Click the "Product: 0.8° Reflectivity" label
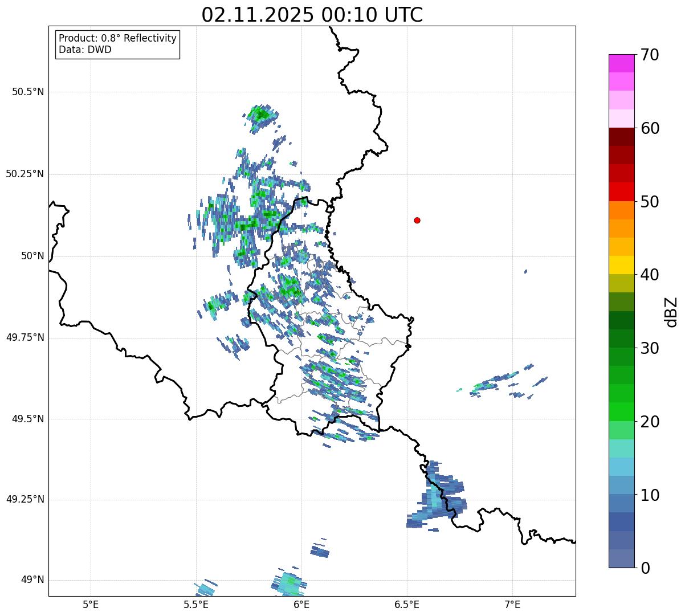 [118, 38]
